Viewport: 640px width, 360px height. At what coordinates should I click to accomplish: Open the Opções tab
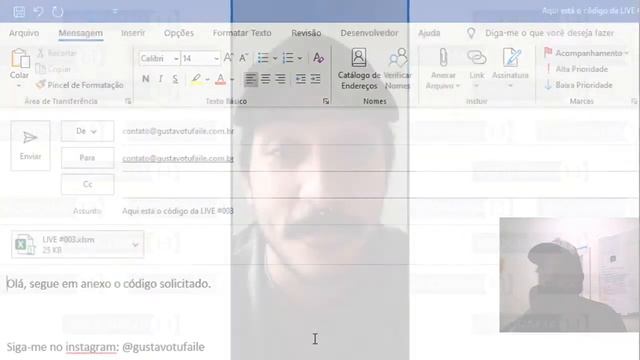coord(179,33)
